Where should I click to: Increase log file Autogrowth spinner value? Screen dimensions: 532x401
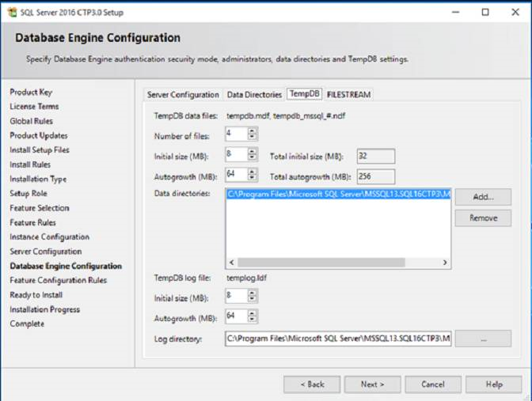253,312
